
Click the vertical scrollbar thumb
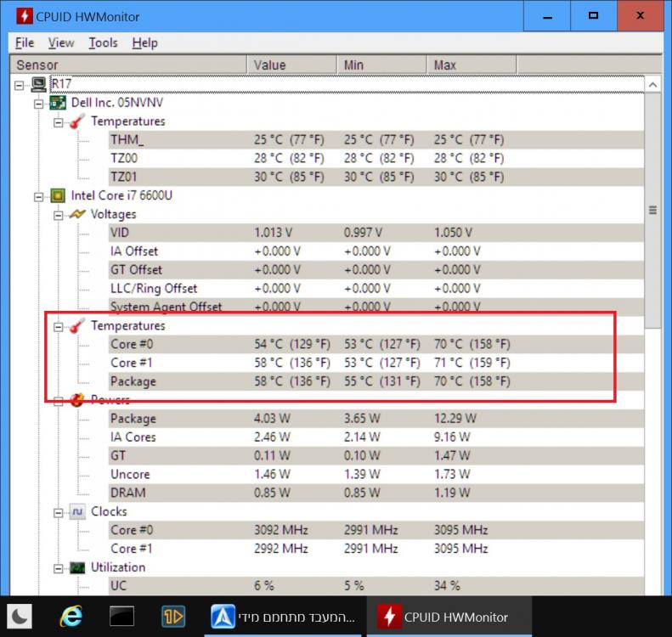pos(652,211)
